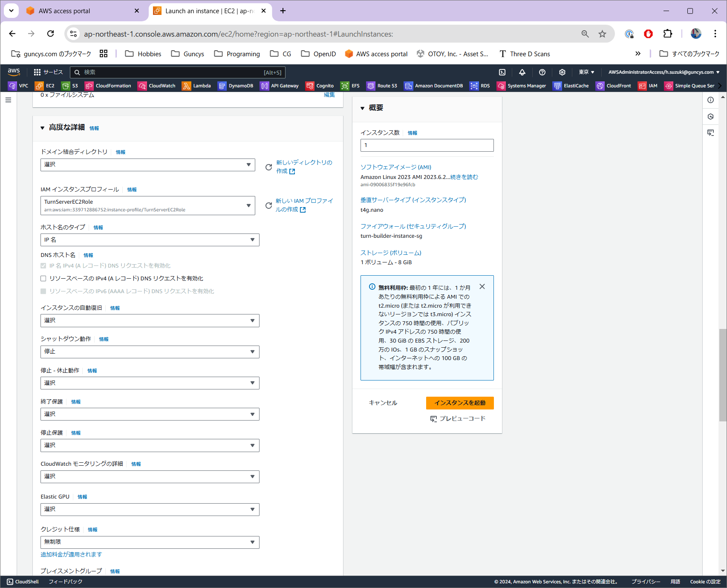The width and height of the screenshot is (727, 588).
Task: Open the ドメイン結合ディレクトリ dropdown
Action: 148,165
